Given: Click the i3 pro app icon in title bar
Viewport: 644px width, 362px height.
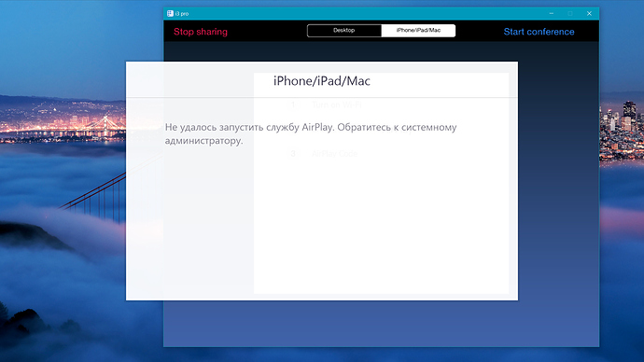Looking at the screenshot, I should [170, 14].
